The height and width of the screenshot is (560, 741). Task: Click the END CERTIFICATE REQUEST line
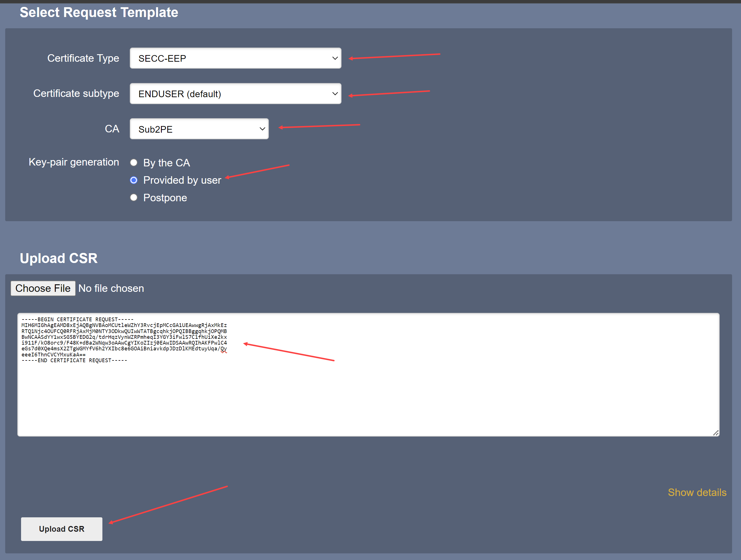tap(74, 360)
